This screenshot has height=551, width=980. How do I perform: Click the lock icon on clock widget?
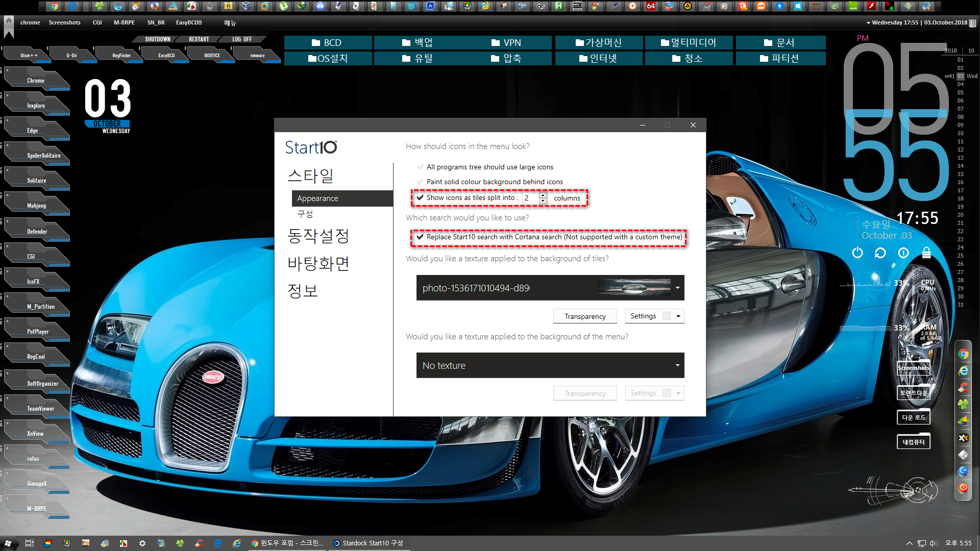pyautogui.click(x=926, y=253)
